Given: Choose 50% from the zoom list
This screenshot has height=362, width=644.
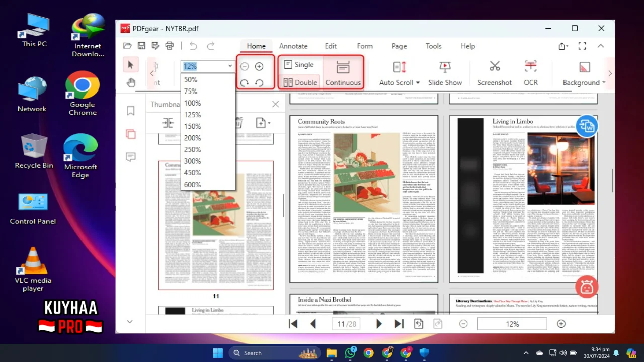Looking at the screenshot, I should 208,80.
